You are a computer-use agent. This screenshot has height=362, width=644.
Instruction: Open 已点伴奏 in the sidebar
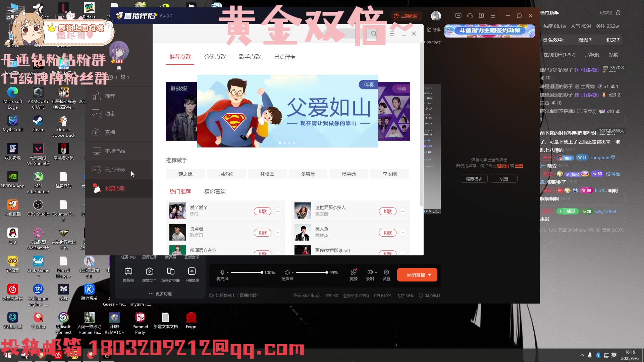click(x=118, y=170)
